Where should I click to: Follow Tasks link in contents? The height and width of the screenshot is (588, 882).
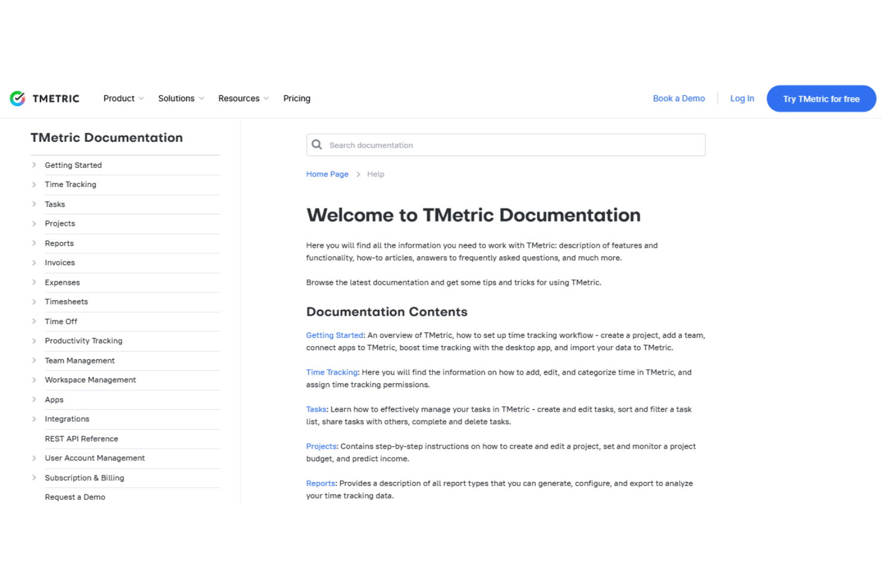coord(316,409)
